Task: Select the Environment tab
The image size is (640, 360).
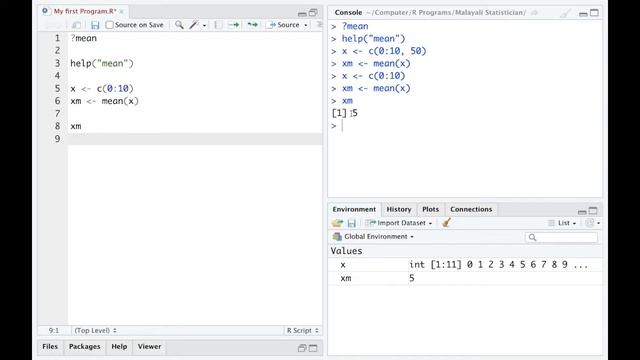Action: click(354, 209)
